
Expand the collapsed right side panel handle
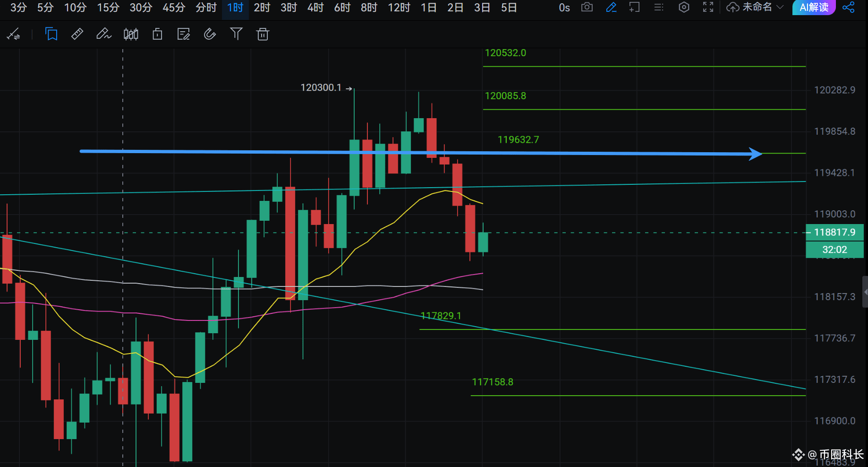pos(865,292)
